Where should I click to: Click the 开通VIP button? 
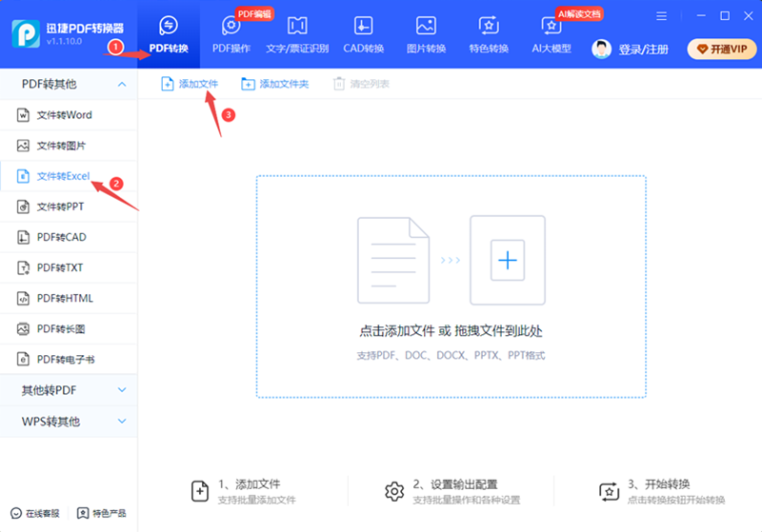click(722, 49)
